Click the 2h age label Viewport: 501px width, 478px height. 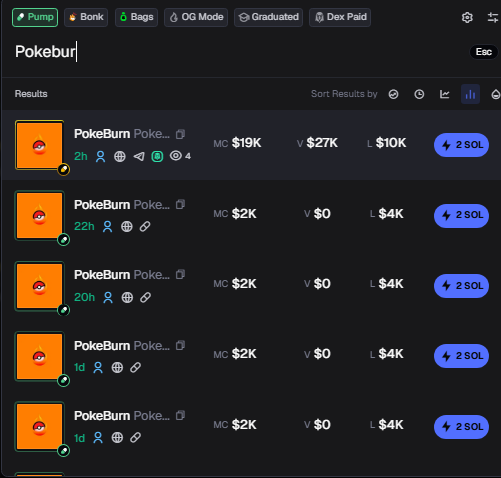coord(81,156)
